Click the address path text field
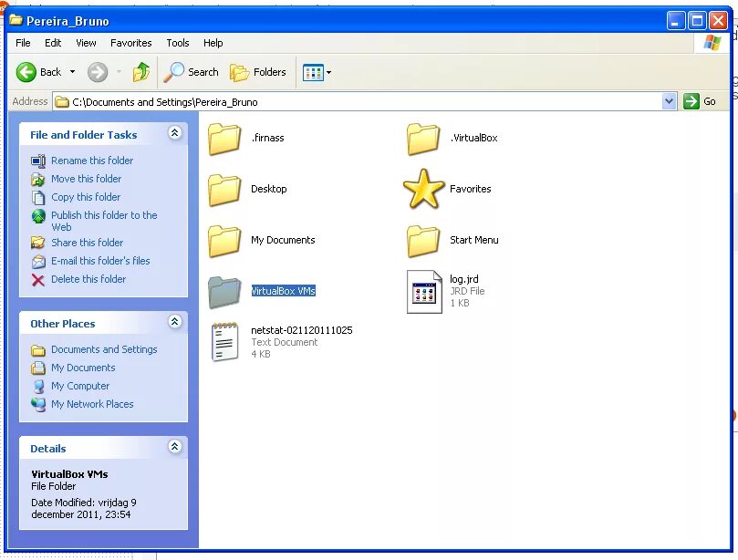Screen dimensions: 738x560 (x=358, y=101)
